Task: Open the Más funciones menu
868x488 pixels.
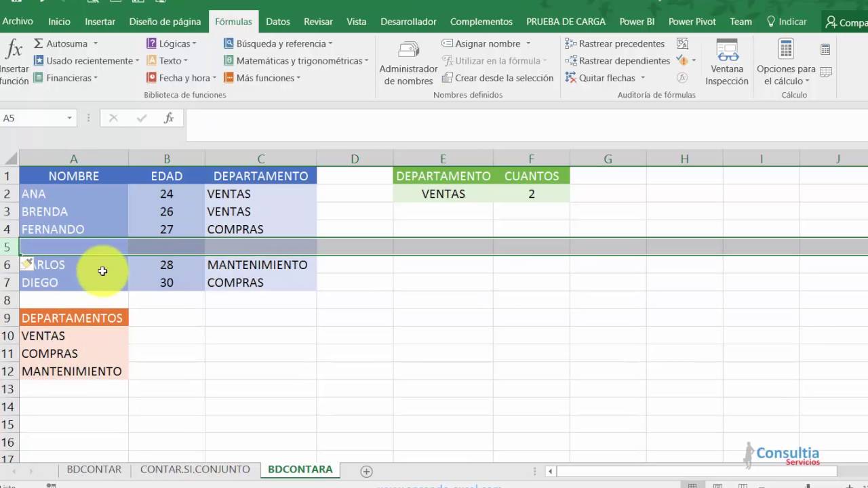Action: pos(262,78)
